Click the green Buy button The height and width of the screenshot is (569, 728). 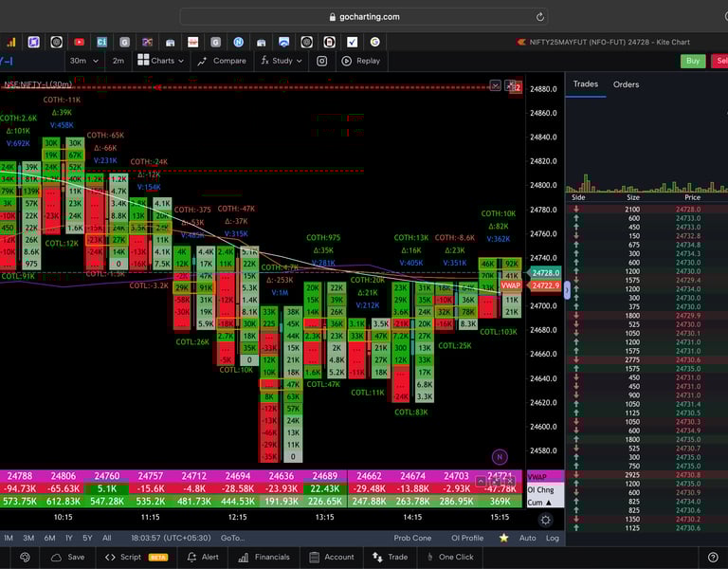[693, 61]
